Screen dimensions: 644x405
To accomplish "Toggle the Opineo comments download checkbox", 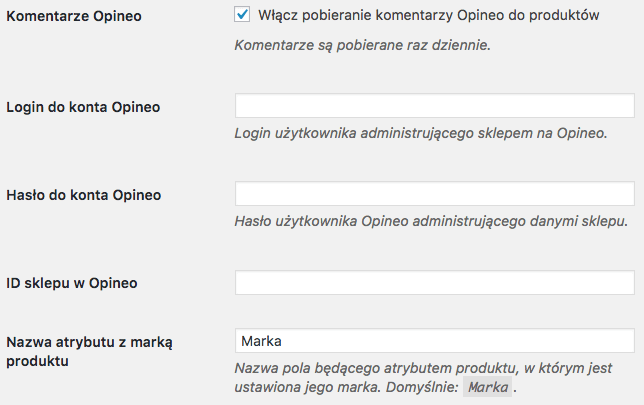I will [x=241, y=15].
